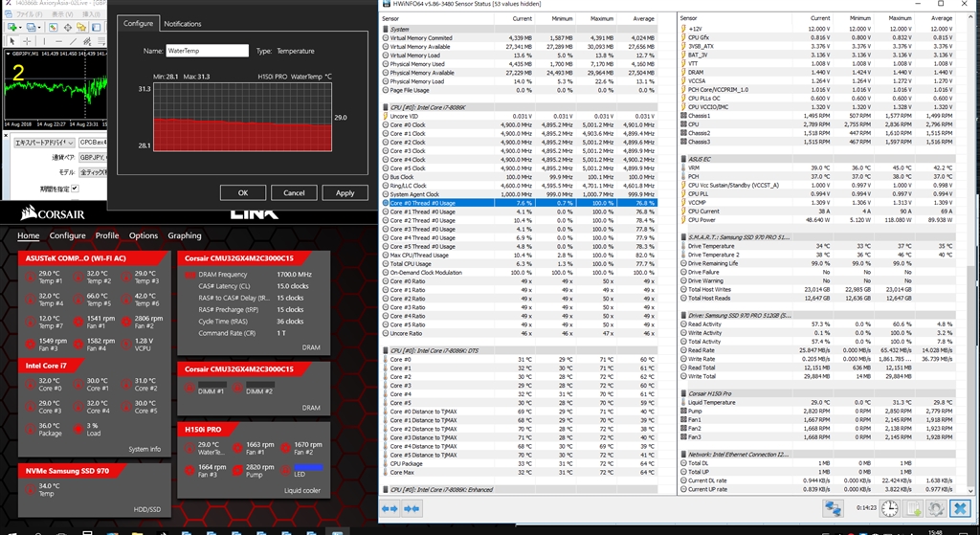
Task: Start HWiNFO sensor logging file icon
Action: click(x=913, y=508)
